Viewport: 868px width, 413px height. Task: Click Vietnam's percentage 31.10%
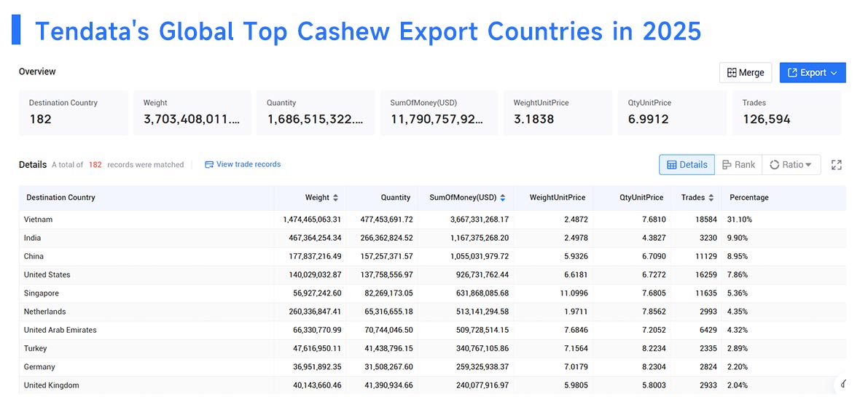pyautogui.click(x=740, y=220)
